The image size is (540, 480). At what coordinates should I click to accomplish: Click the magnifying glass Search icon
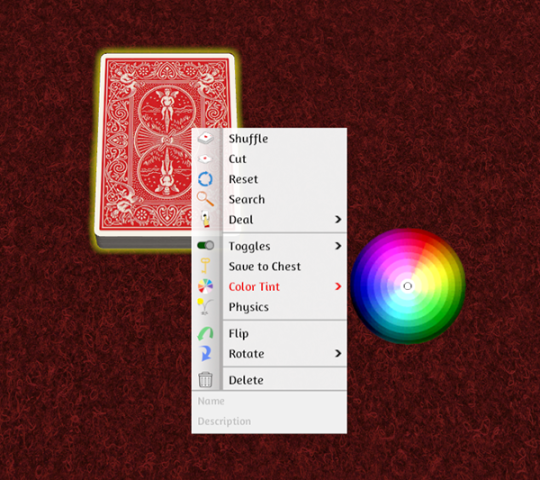click(205, 199)
